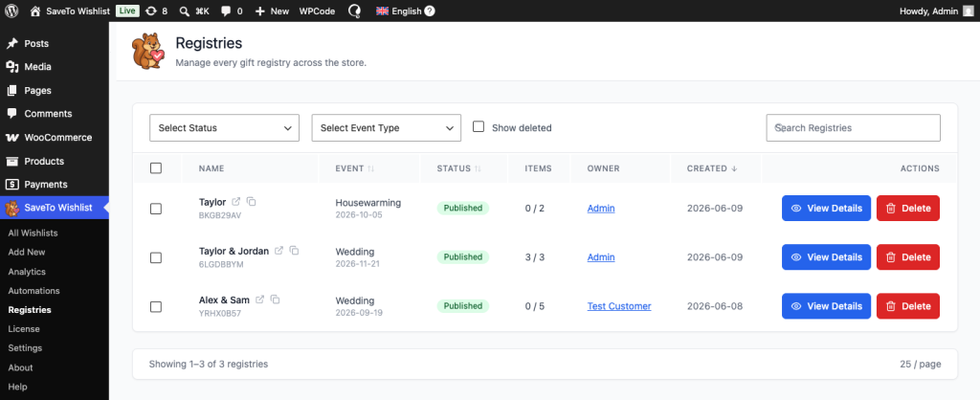980x400 pixels.
Task: Click the 2026-06-08 created date
Action: pos(715,306)
